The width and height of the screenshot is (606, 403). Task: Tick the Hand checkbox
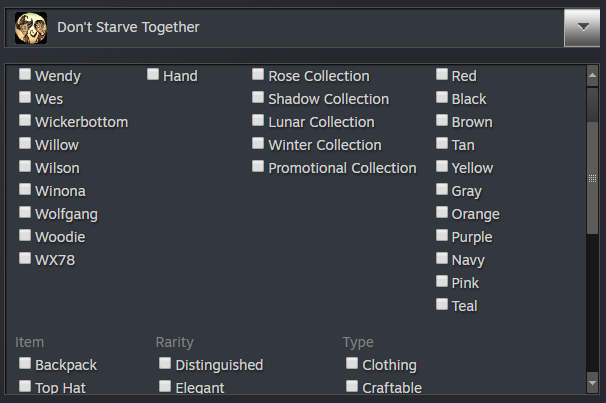(x=154, y=75)
